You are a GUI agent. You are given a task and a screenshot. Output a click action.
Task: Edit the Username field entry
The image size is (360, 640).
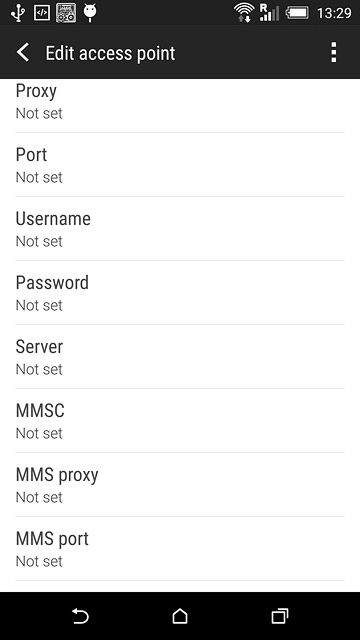point(180,229)
